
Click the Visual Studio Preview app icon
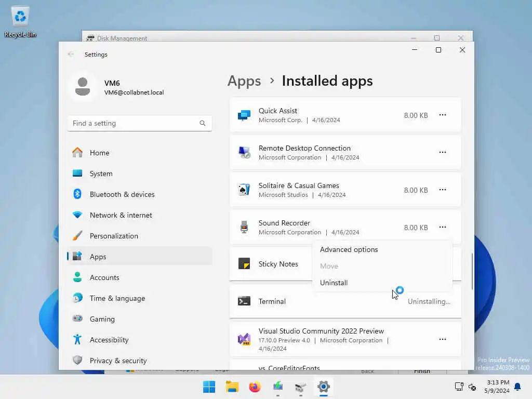pos(244,339)
